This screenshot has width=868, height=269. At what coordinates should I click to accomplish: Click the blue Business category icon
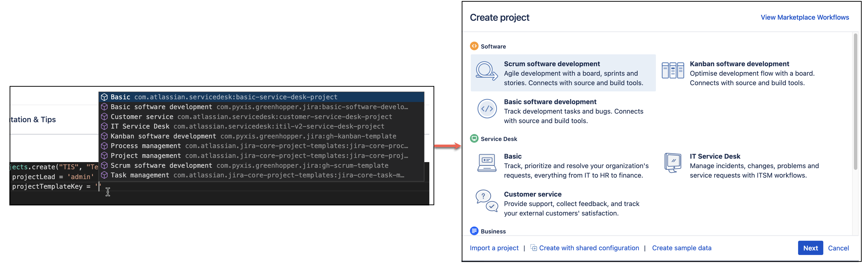coord(474,231)
